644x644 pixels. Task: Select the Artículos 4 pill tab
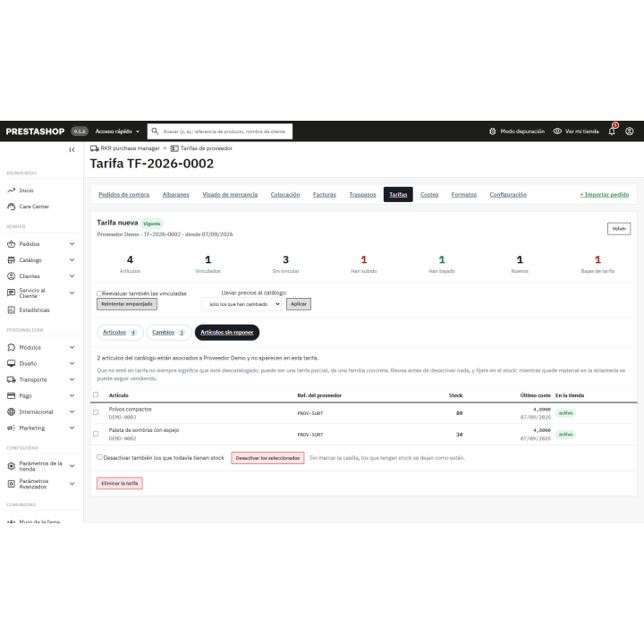[x=121, y=333]
